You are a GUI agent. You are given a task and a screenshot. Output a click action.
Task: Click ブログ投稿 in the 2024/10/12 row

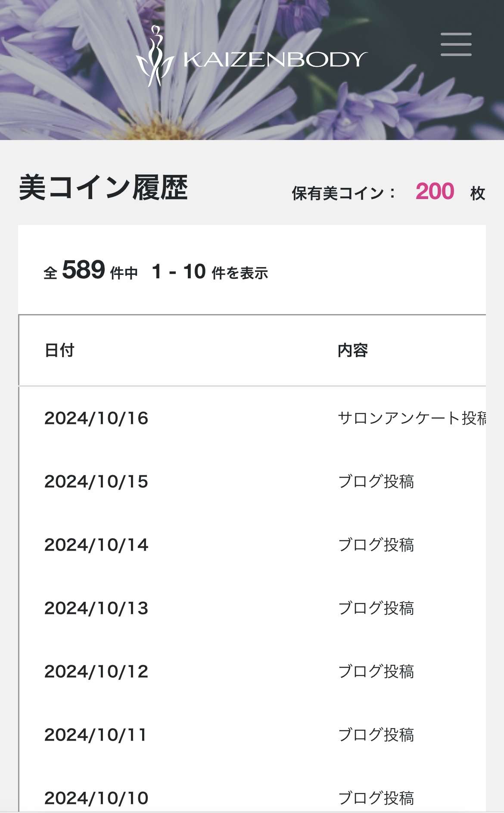376,672
